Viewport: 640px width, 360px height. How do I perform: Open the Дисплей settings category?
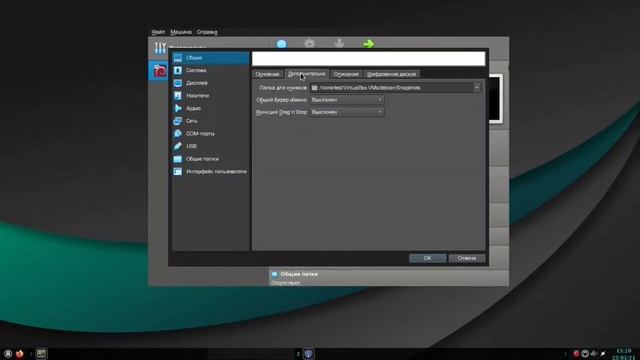(x=210, y=83)
